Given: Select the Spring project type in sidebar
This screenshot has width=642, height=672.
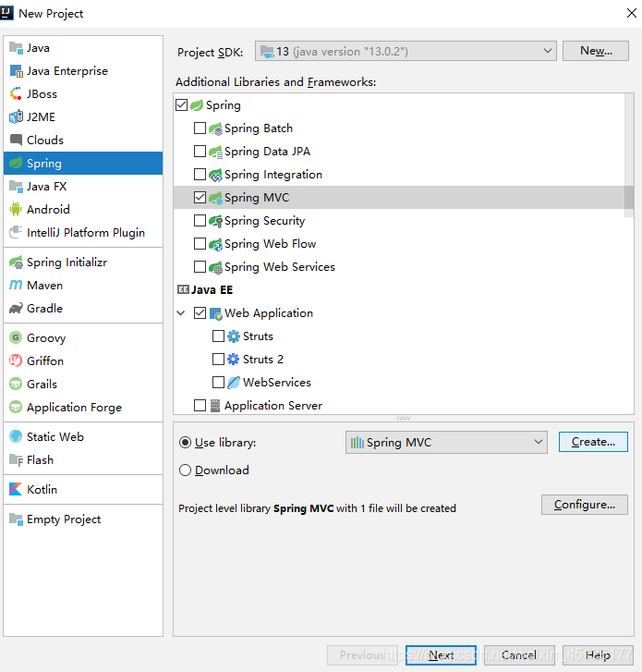Looking at the screenshot, I should 83,164.
